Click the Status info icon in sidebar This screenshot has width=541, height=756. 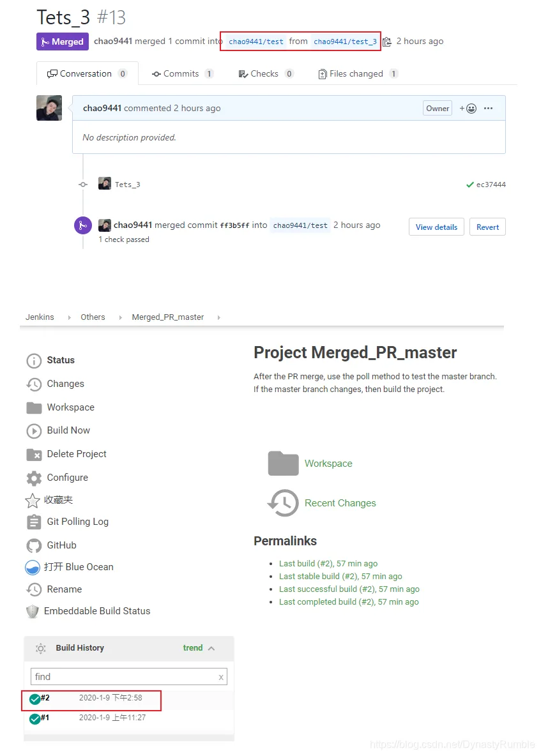[34, 361]
